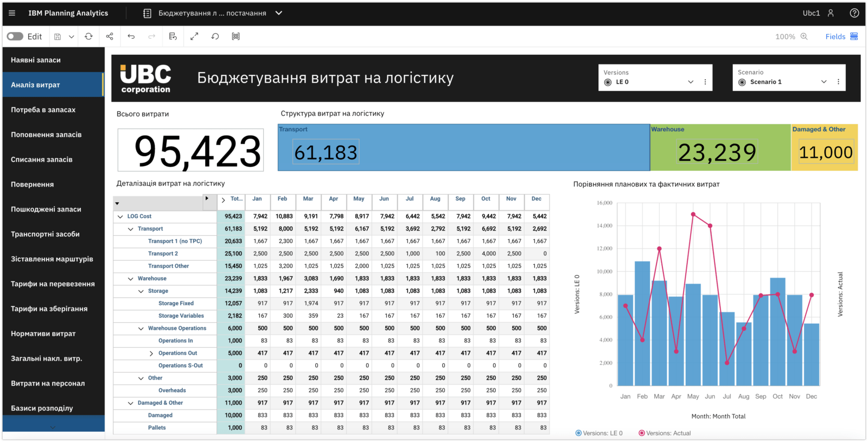Select the Transport 2 row label
The image size is (868, 442).
tap(163, 254)
